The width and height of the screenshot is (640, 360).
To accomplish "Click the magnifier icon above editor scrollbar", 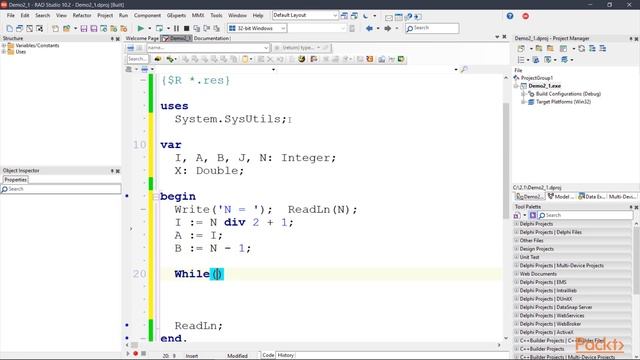I will point(464,69).
